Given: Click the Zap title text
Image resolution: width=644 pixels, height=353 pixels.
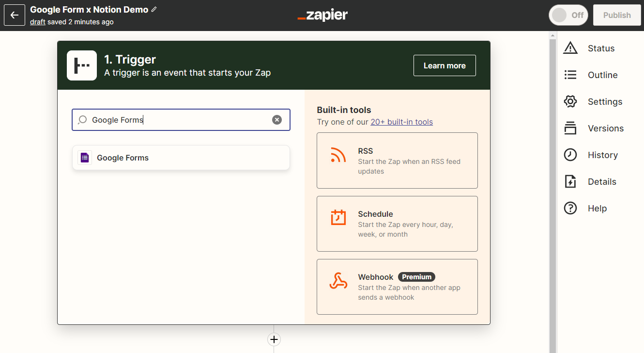Looking at the screenshot, I should [x=89, y=9].
